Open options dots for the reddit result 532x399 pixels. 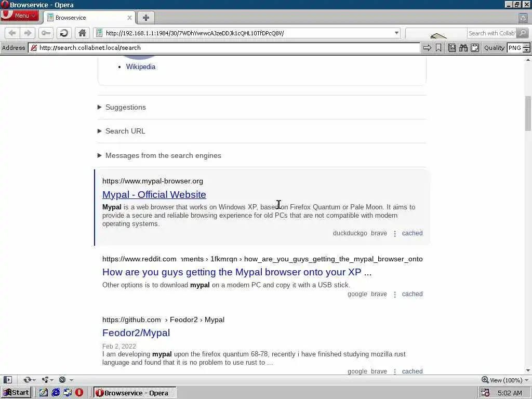coord(395,294)
